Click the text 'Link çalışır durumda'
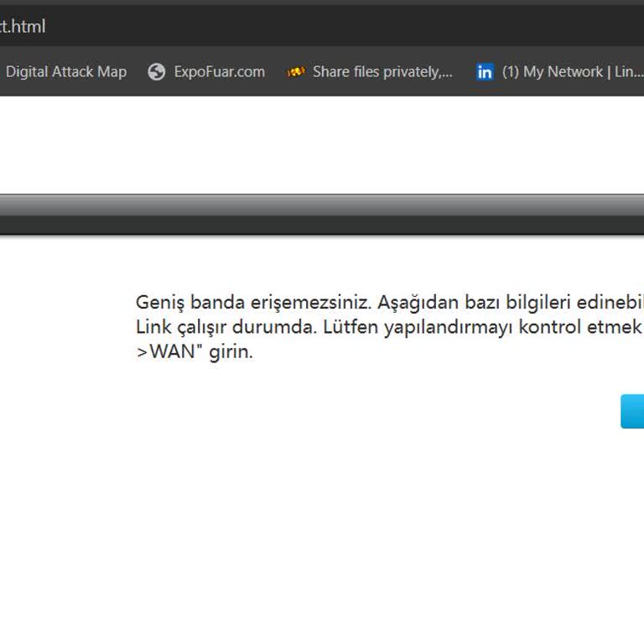644x644 pixels. coord(226,327)
